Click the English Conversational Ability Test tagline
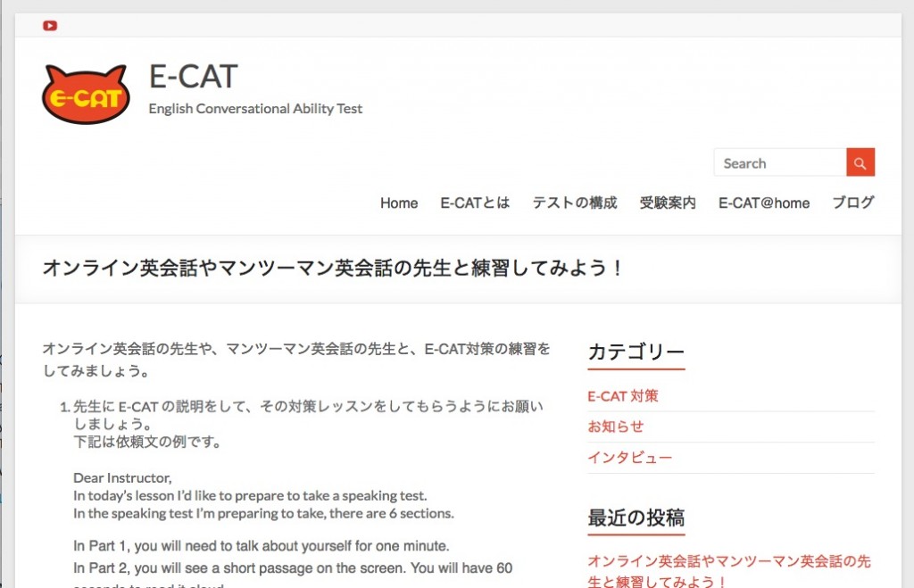Screen dimensions: 914x588 click(255, 108)
